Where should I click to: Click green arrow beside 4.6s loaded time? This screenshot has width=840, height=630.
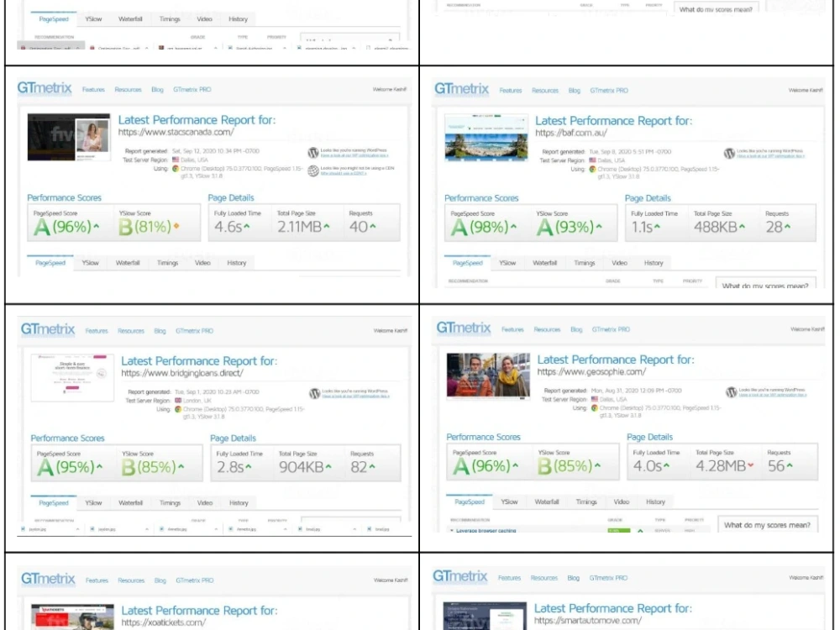coord(247,227)
